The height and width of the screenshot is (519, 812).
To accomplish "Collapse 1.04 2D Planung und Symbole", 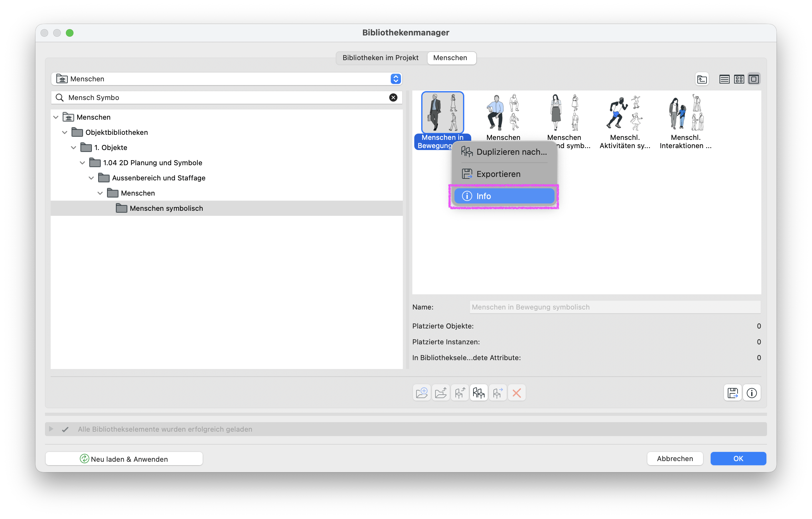I will (82, 163).
